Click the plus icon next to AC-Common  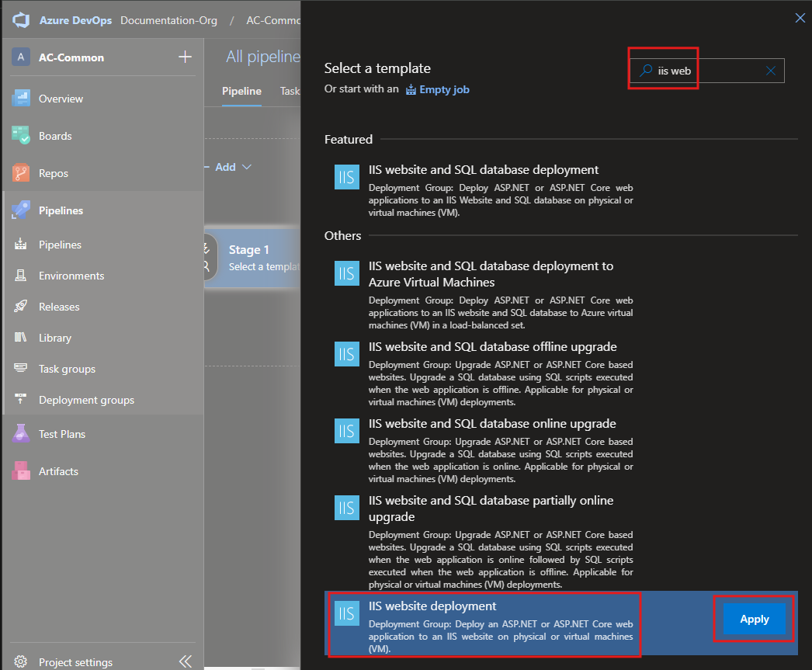(185, 57)
